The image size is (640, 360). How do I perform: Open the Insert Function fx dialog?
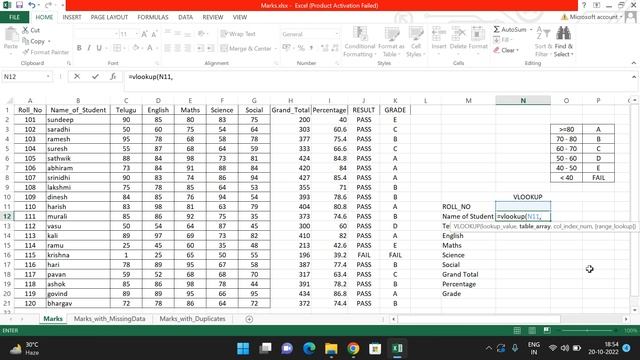pyautogui.click(x=113, y=76)
